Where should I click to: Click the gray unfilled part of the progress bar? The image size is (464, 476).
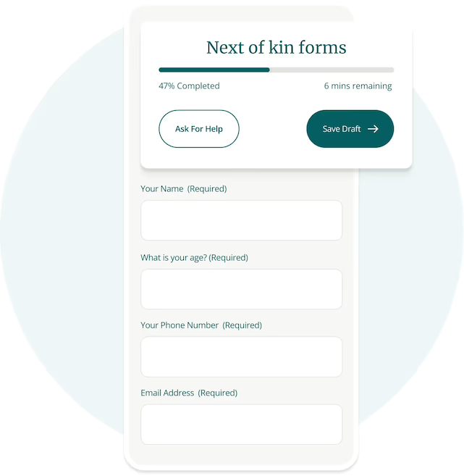[x=332, y=70]
